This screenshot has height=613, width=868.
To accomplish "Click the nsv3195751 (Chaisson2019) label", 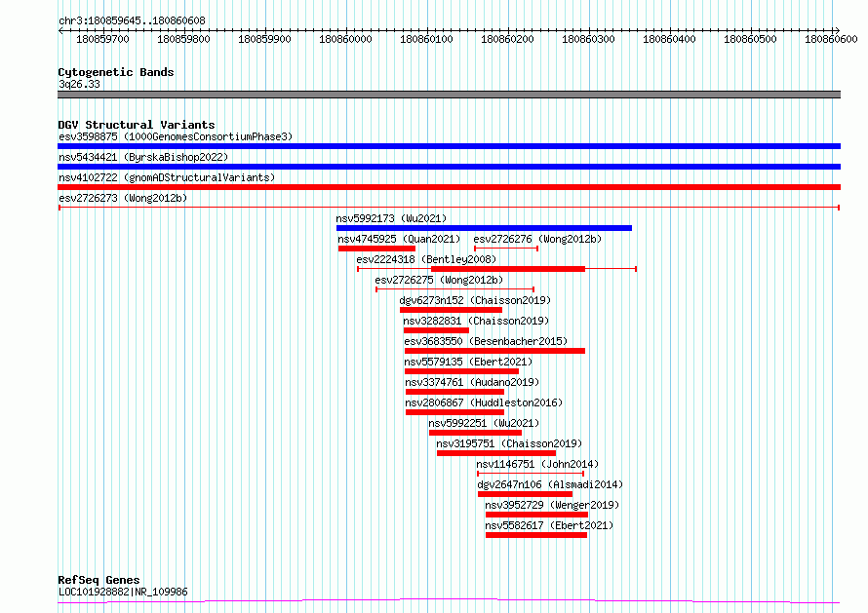I will pyautogui.click(x=509, y=443).
